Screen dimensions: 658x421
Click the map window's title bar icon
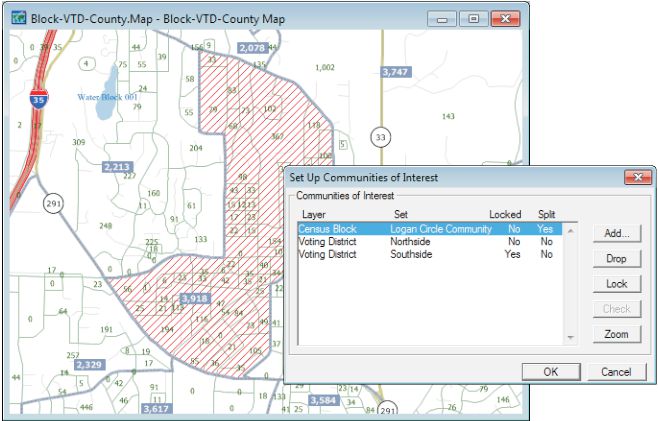click(x=17, y=19)
